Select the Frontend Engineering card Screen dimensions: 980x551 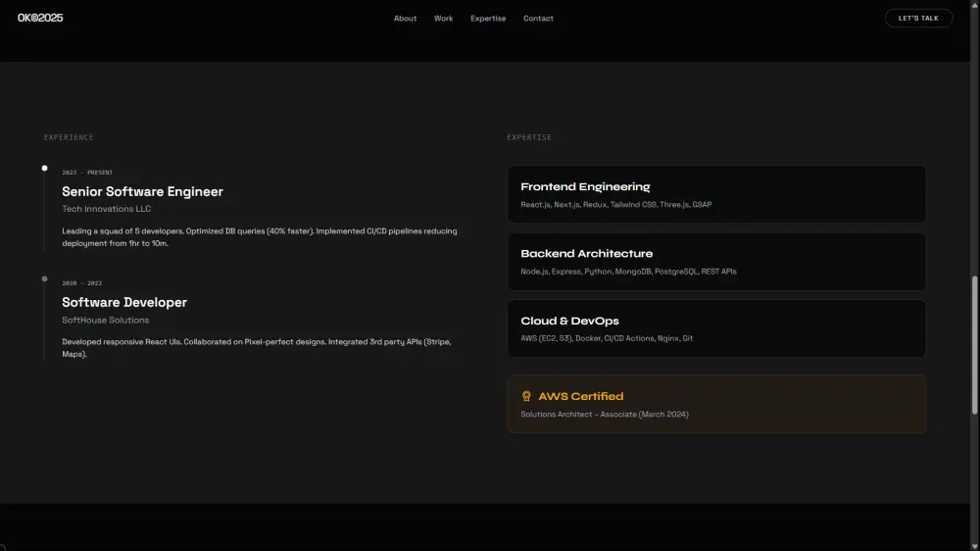point(716,194)
